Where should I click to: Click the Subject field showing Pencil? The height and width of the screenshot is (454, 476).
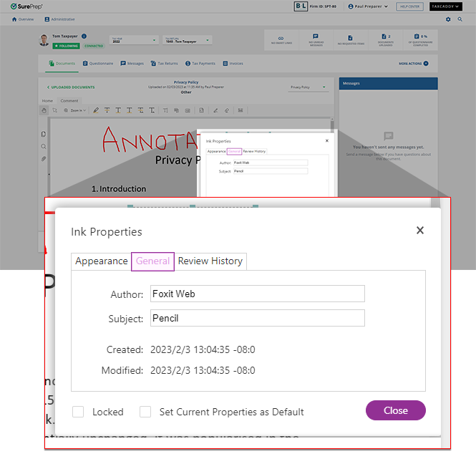(x=258, y=318)
